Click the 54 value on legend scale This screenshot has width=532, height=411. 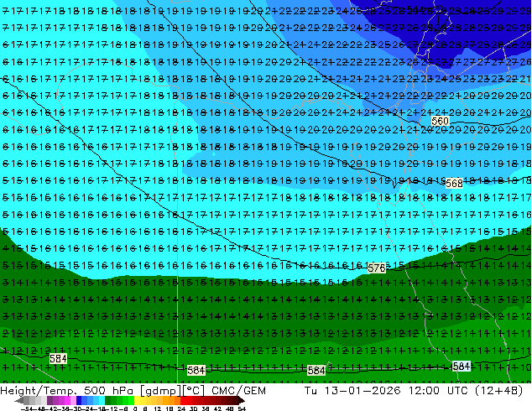point(242,409)
